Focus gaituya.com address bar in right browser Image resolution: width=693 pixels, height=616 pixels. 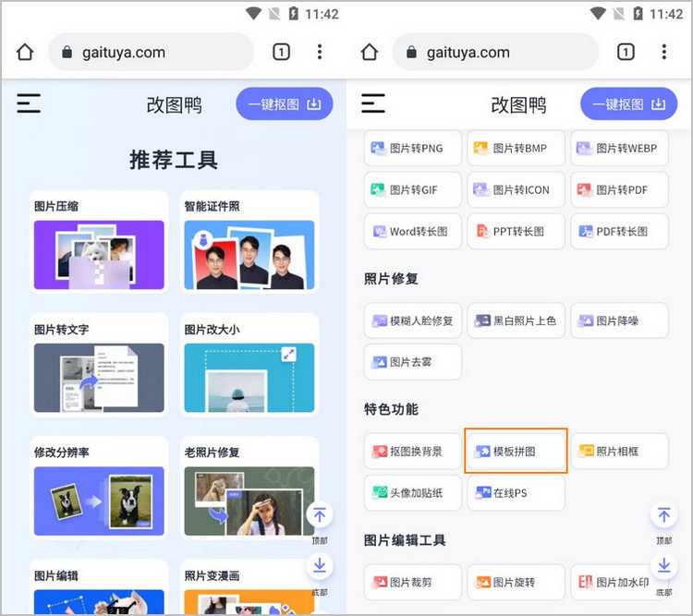tap(495, 52)
